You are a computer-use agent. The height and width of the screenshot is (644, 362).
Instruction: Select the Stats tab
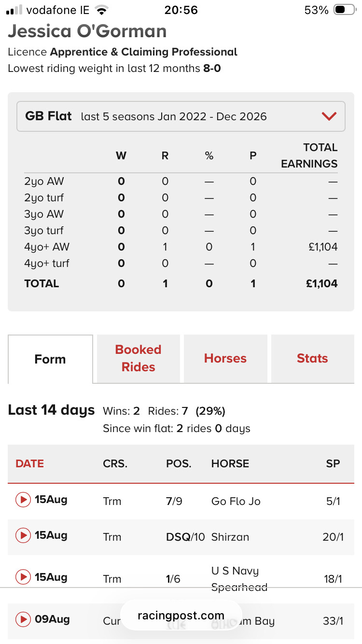point(312,359)
